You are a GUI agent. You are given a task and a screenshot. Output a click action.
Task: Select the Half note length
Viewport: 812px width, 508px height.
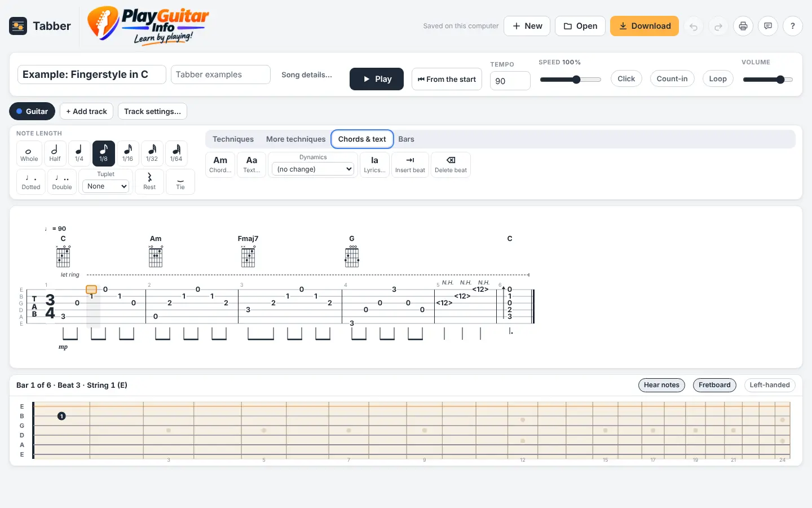[x=55, y=153]
